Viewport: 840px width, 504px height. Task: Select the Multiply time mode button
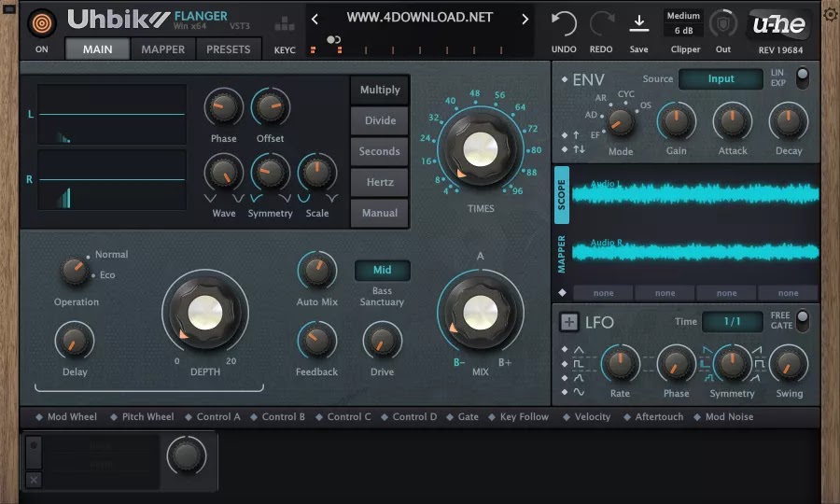(380, 90)
